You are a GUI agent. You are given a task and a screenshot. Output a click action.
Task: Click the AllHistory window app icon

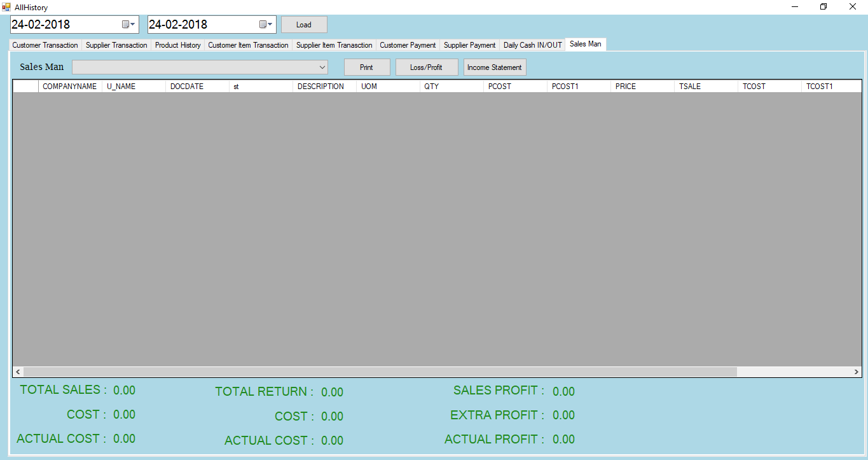pos(6,7)
